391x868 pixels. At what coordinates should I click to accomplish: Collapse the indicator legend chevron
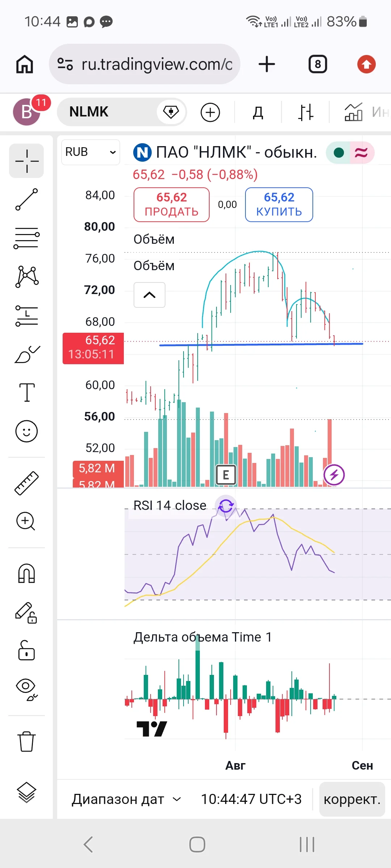pos(150,295)
